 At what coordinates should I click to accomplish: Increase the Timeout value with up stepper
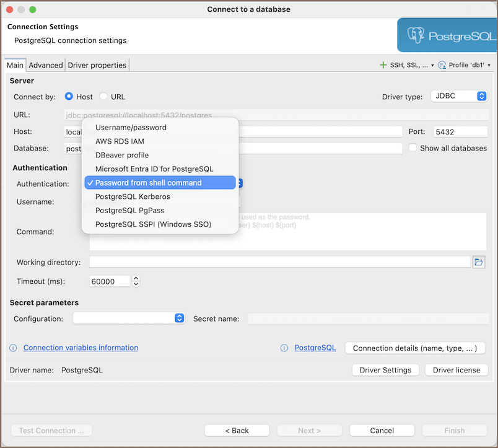coord(136,278)
